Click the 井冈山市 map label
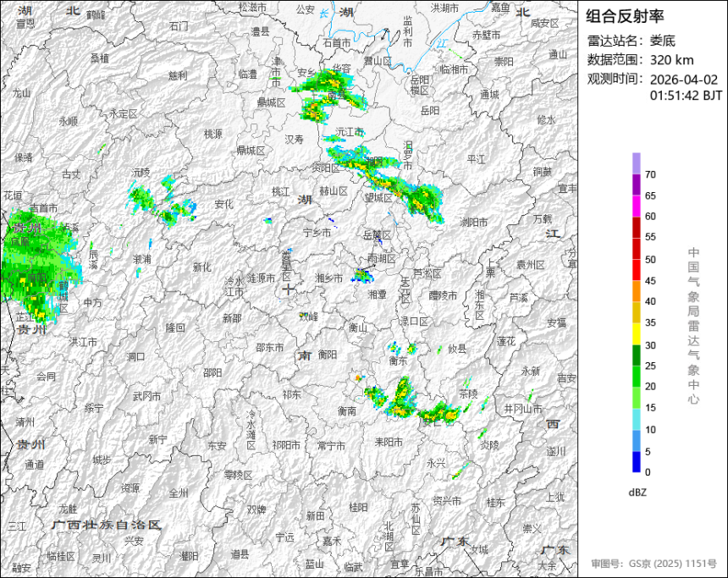The width and height of the screenshot is (728, 578). tap(523, 409)
